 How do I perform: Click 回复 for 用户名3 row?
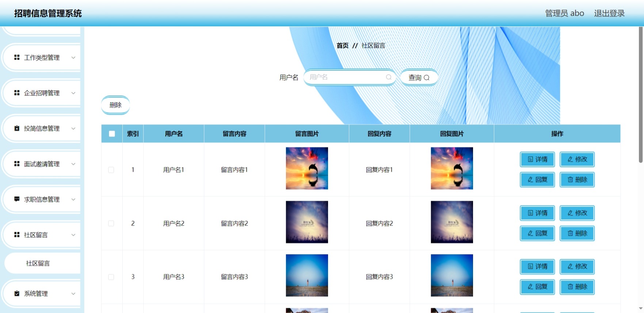pos(537,287)
